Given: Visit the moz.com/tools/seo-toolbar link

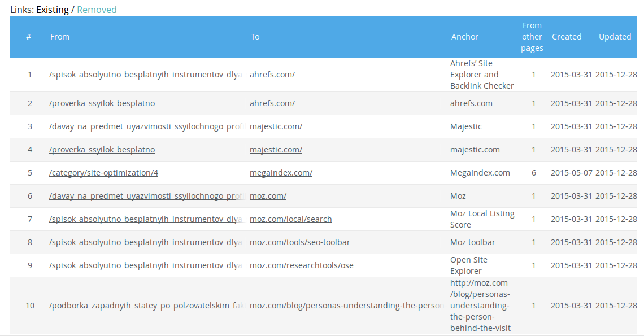Looking at the screenshot, I should pos(300,242).
